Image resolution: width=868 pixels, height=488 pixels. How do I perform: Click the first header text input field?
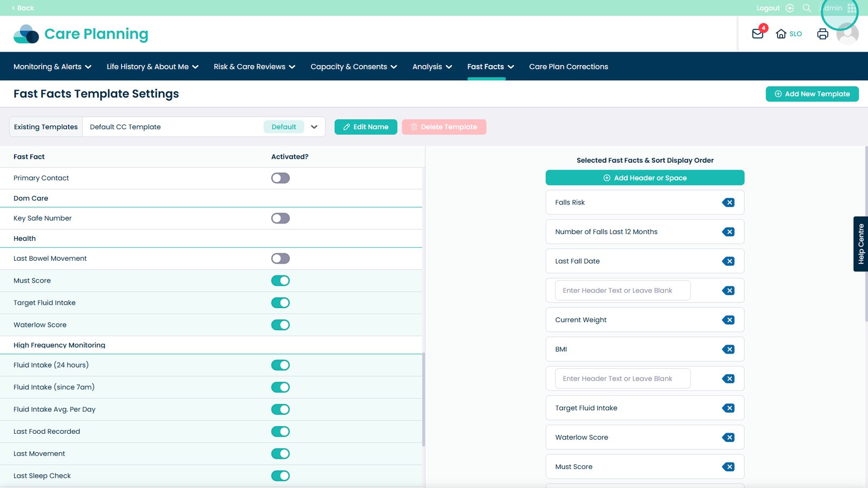622,291
